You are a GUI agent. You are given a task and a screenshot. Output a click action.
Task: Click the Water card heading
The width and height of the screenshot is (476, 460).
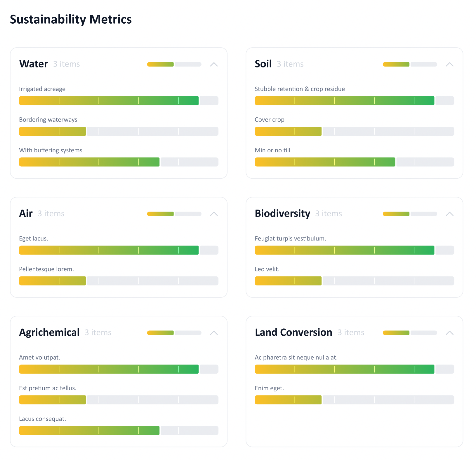(x=34, y=64)
